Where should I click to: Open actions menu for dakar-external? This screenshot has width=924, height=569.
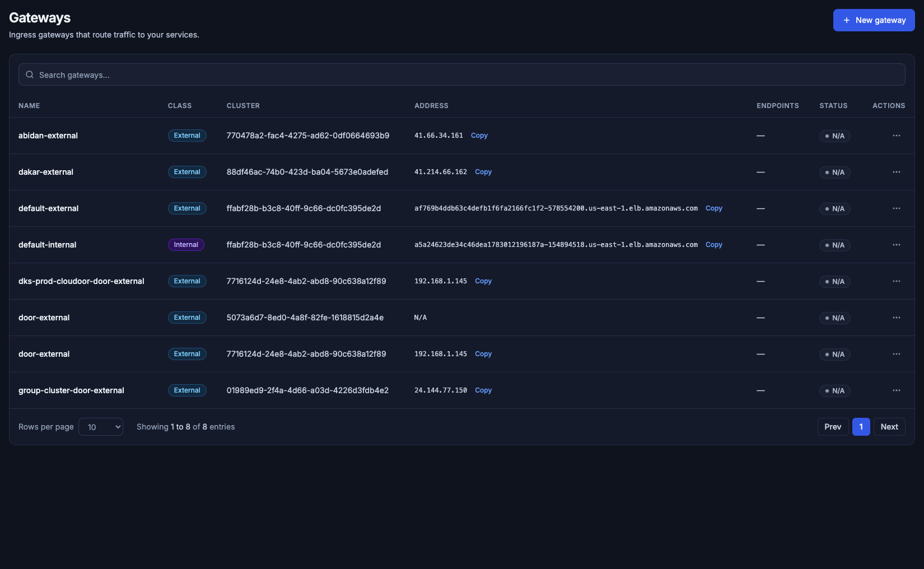click(x=897, y=172)
